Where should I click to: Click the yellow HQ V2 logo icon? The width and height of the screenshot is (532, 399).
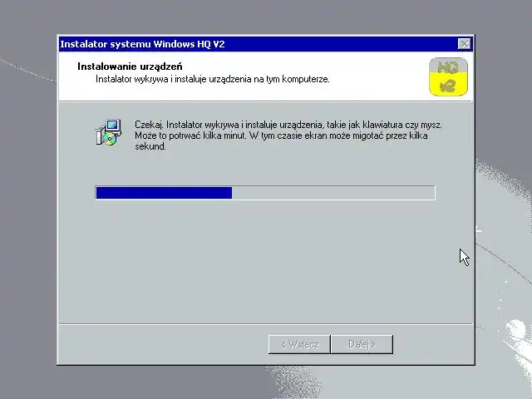click(x=448, y=76)
